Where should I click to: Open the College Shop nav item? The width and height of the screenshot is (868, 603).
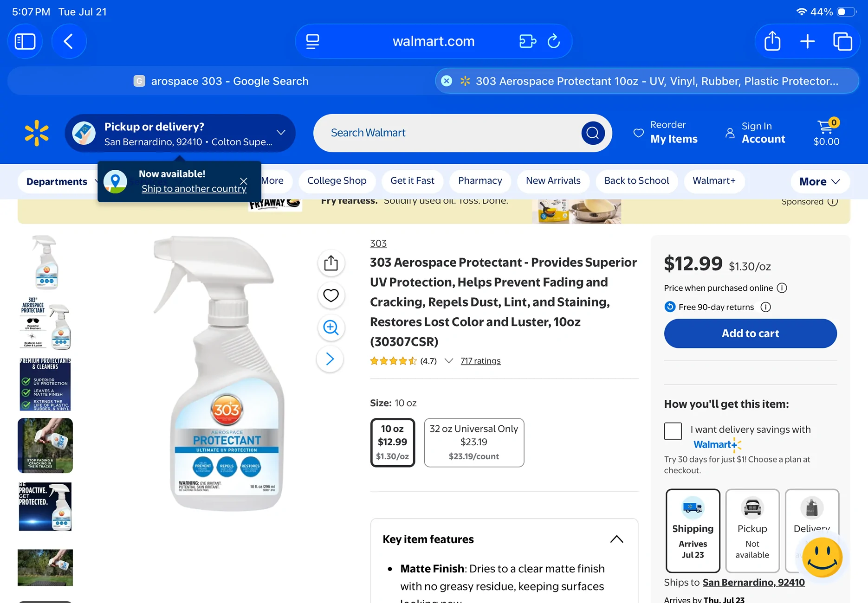[x=337, y=181]
